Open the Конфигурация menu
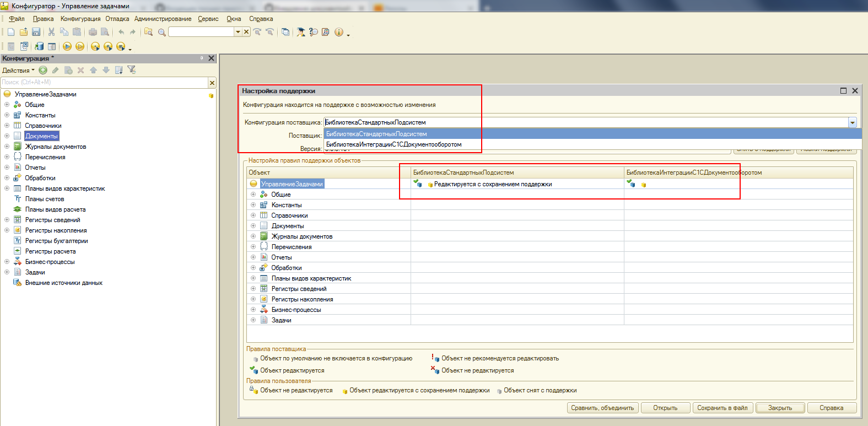Screen dimensions: 868x426 (x=80, y=19)
